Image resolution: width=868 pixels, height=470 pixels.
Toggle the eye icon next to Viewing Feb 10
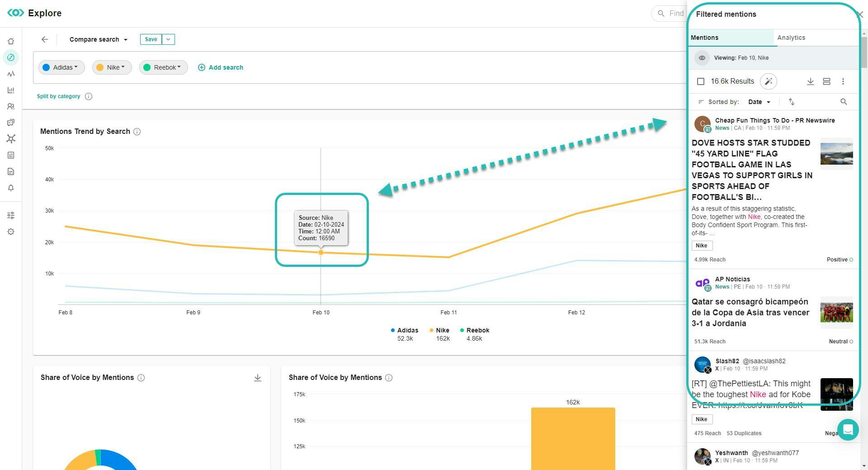click(702, 58)
